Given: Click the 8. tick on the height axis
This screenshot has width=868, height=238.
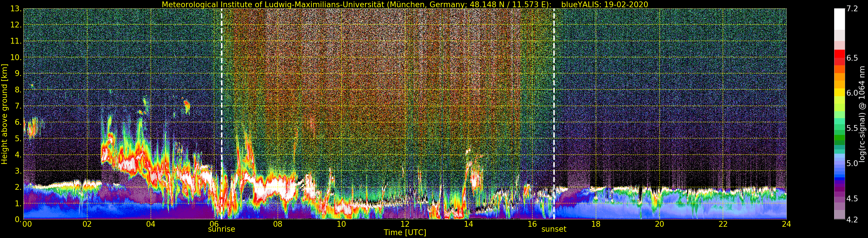Looking at the screenshot, I should tap(18, 90).
